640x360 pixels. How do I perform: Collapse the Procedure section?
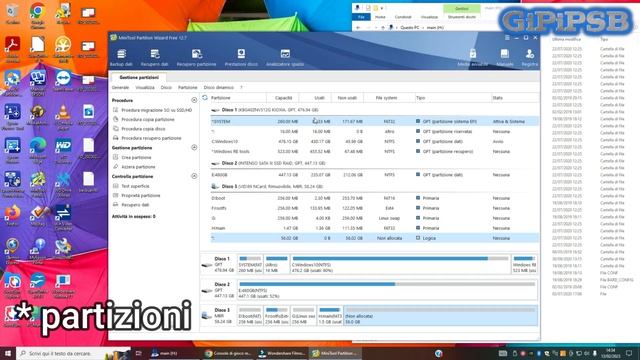point(194,100)
